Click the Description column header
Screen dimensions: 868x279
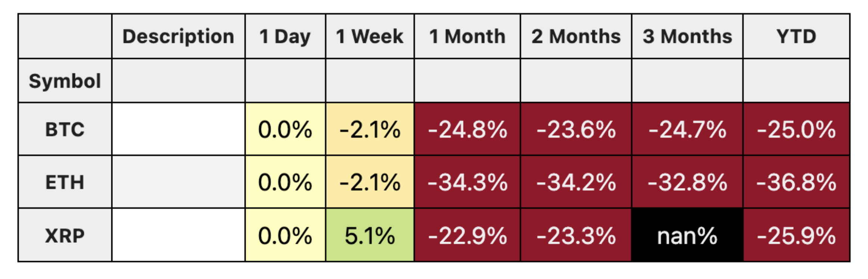(178, 37)
